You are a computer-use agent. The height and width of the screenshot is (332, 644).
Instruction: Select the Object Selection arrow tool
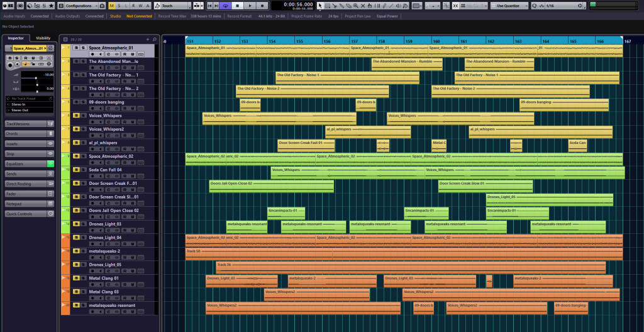coord(320,6)
